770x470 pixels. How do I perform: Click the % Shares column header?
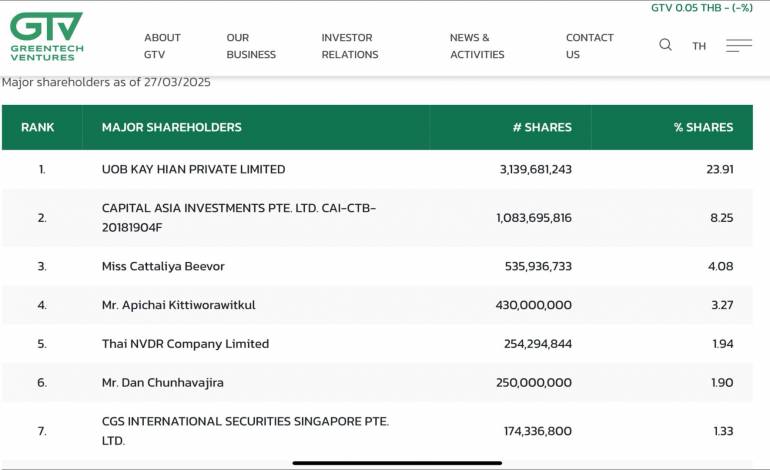pos(703,127)
